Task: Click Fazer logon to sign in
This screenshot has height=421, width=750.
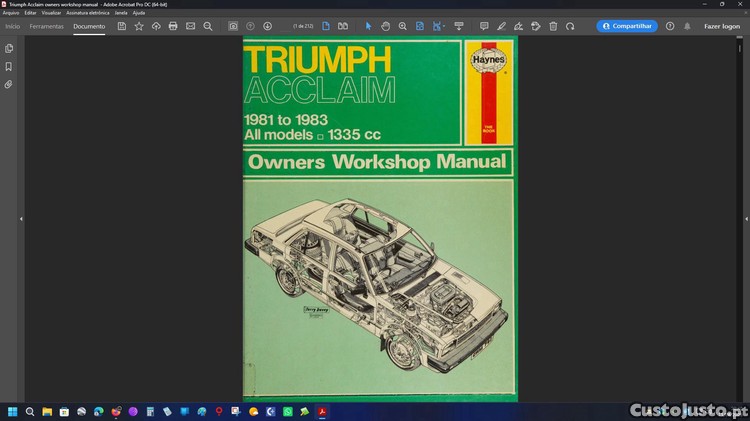Action: click(x=722, y=26)
